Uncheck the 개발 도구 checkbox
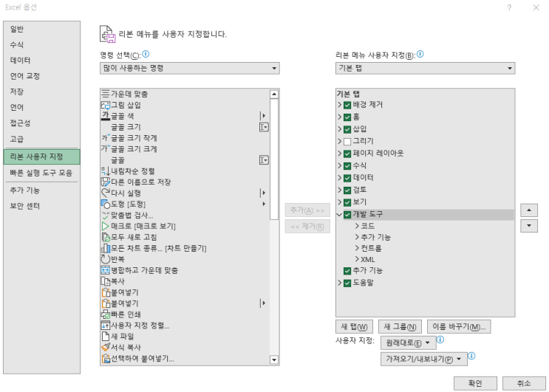Viewport: 549px width, 392px height. pyautogui.click(x=347, y=214)
